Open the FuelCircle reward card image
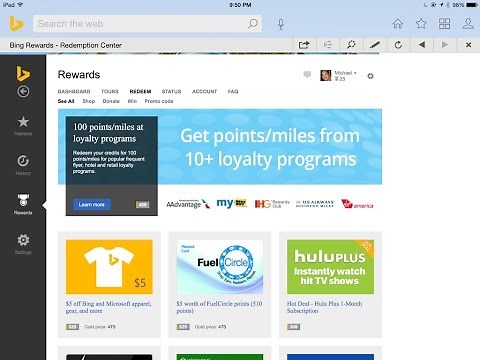Viewport: 480px width, 360px height. pyautogui.click(x=220, y=267)
